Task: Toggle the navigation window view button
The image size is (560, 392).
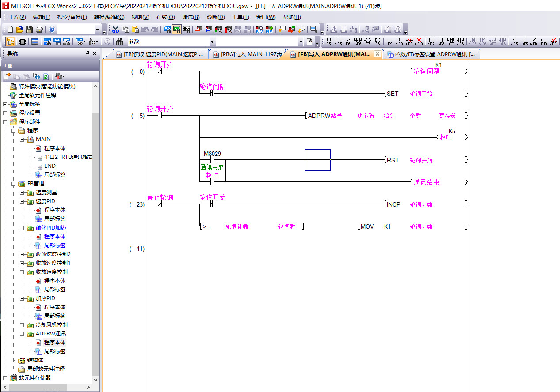Action: 10,41
